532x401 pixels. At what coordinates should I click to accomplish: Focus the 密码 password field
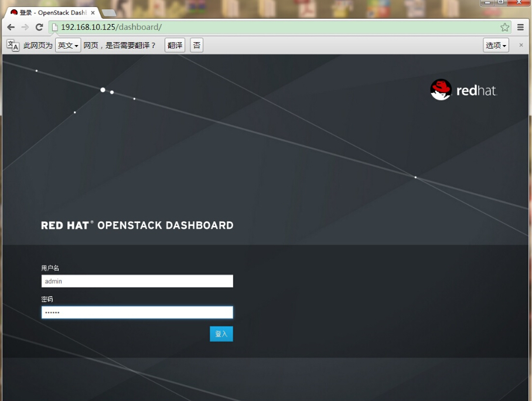coord(137,312)
